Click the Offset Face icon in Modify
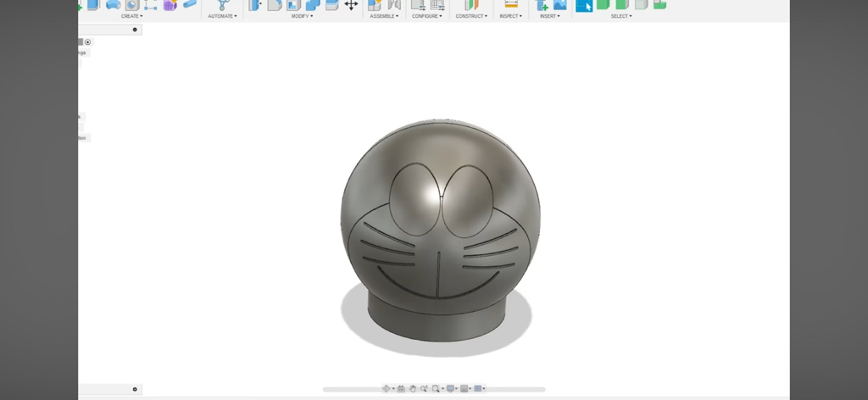This screenshot has height=400, width=868. pyautogui.click(x=332, y=4)
